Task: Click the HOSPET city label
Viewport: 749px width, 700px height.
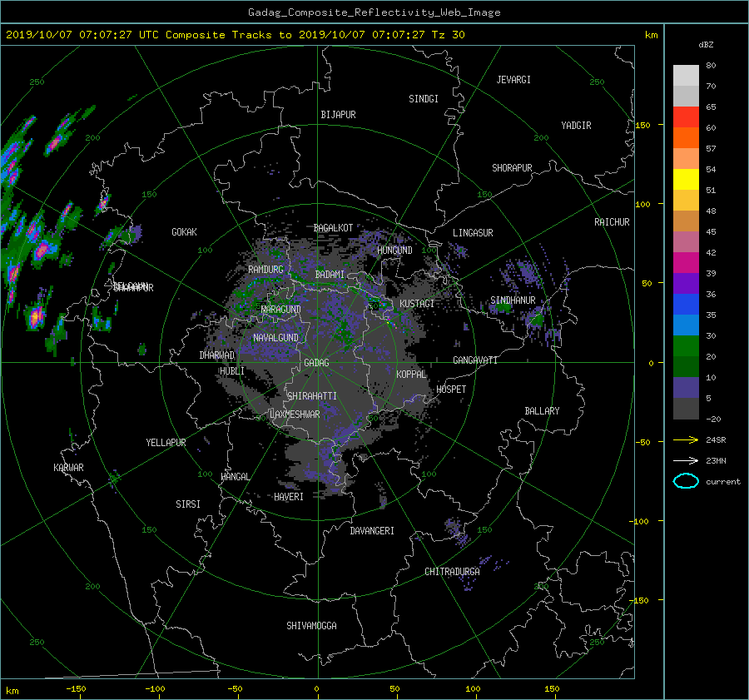Action: [x=451, y=390]
